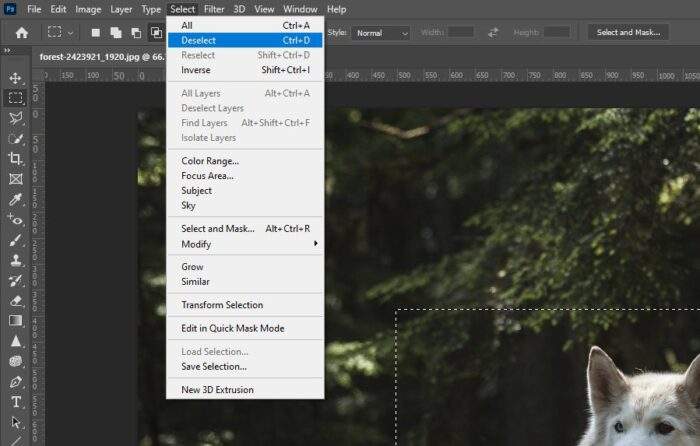The height and width of the screenshot is (446, 700).
Task: Open the File menu
Action: tap(34, 9)
